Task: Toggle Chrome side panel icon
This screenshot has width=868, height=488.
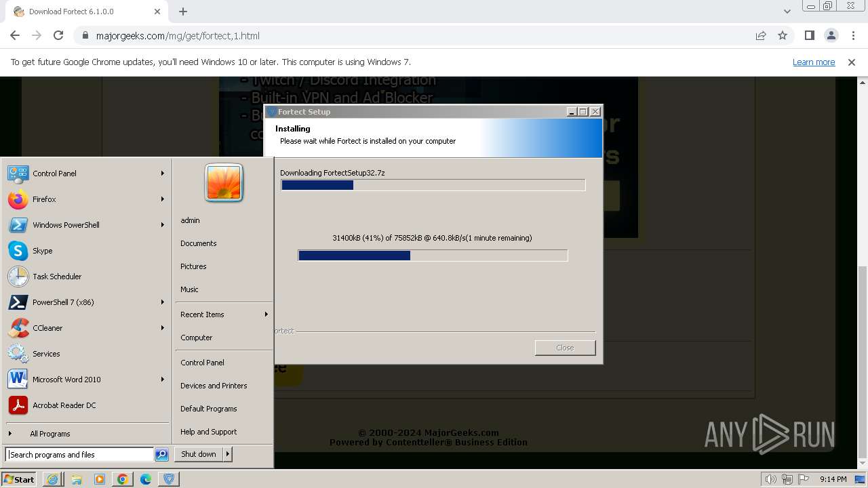Action: (x=809, y=36)
